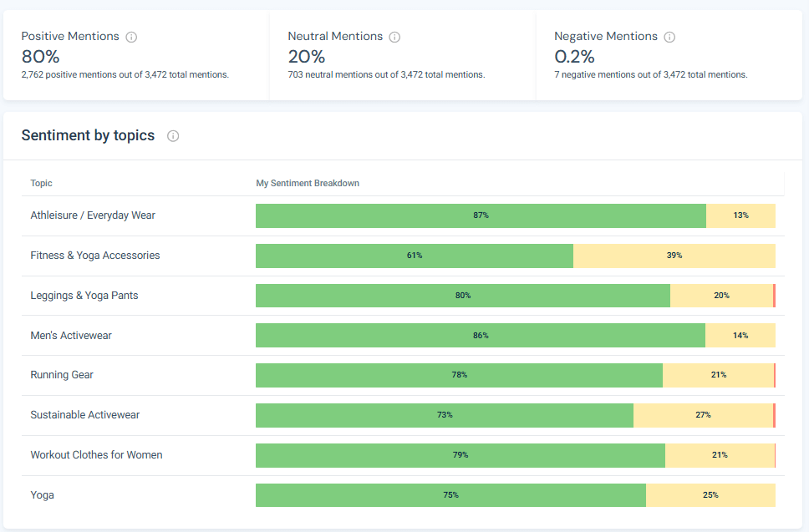The image size is (809, 532).
Task: Click the 75% green segment for Yoga
Action: click(x=450, y=495)
